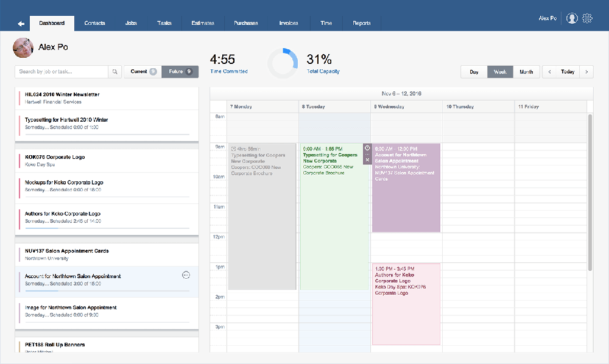Switch calendar to Week view
609x364 pixels.
[x=500, y=72]
